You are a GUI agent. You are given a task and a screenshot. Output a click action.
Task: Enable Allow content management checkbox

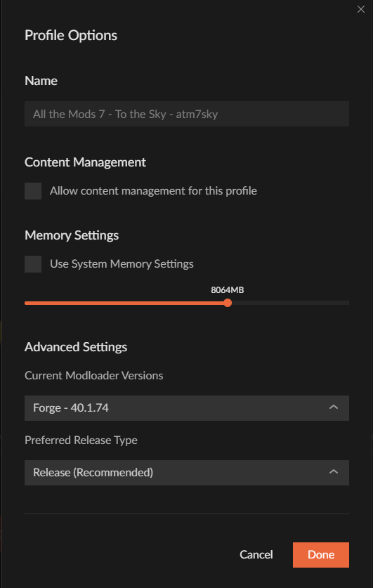click(x=33, y=191)
